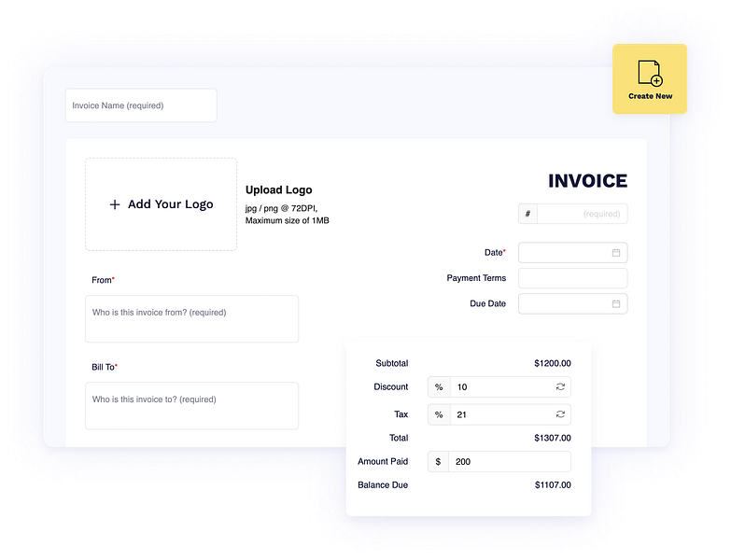This screenshot has height=560, width=731.
Task: Click the Create New document icon
Action: [x=650, y=73]
